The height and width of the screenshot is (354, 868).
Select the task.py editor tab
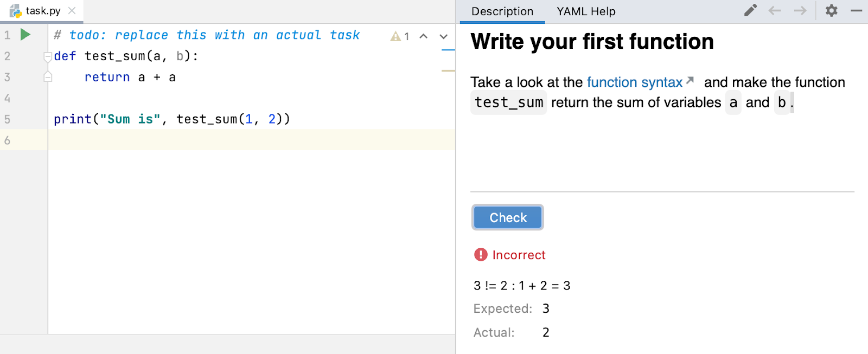(x=42, y=11)
